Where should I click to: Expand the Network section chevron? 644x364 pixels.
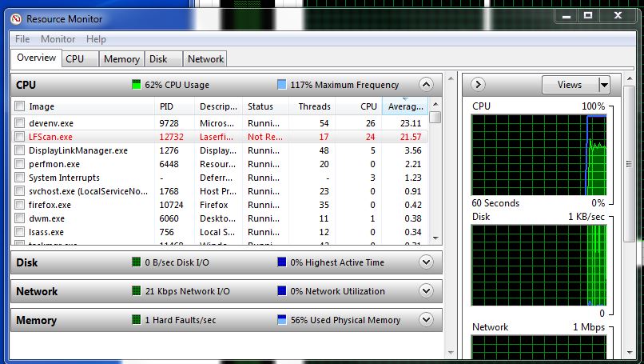[427, 290]
